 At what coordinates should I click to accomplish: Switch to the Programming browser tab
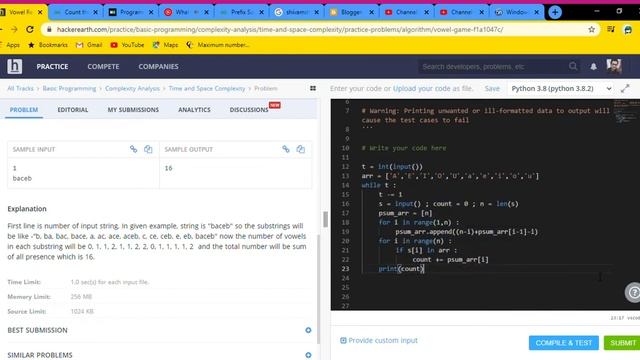(x=131, y=12)
